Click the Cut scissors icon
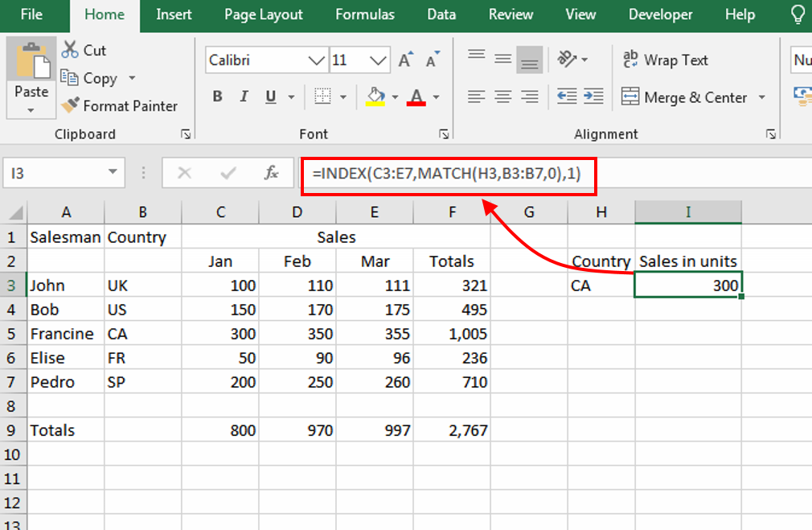Screen dimensions: 812x530 pos(71,50)
